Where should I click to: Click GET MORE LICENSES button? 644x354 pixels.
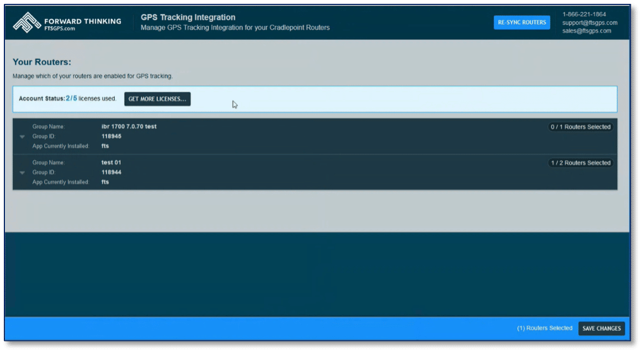(x=157, y=99)
